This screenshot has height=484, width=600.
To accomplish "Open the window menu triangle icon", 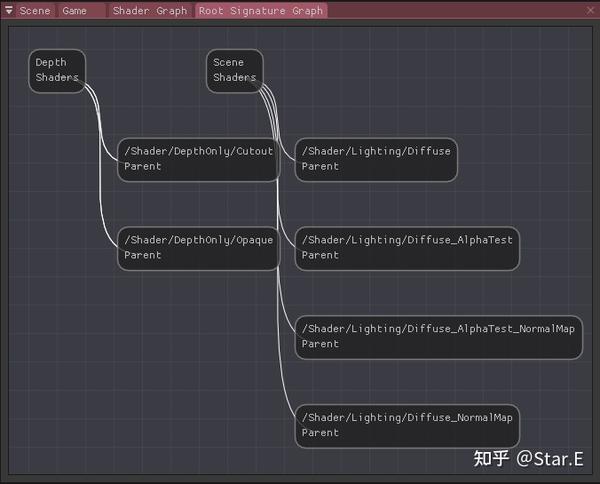I will (x=8, y=11).
